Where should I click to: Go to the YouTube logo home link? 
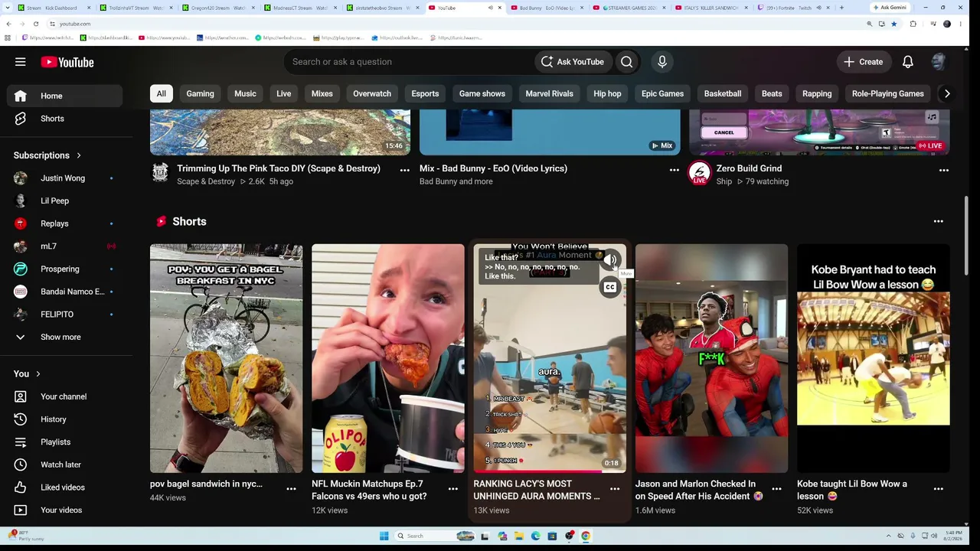click(67, 62)
